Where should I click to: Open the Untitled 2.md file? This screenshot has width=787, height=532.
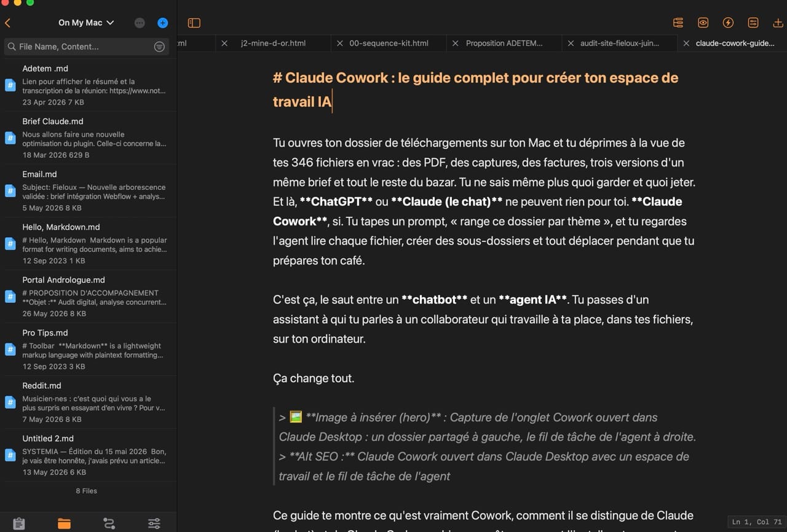tap(88, 455)
